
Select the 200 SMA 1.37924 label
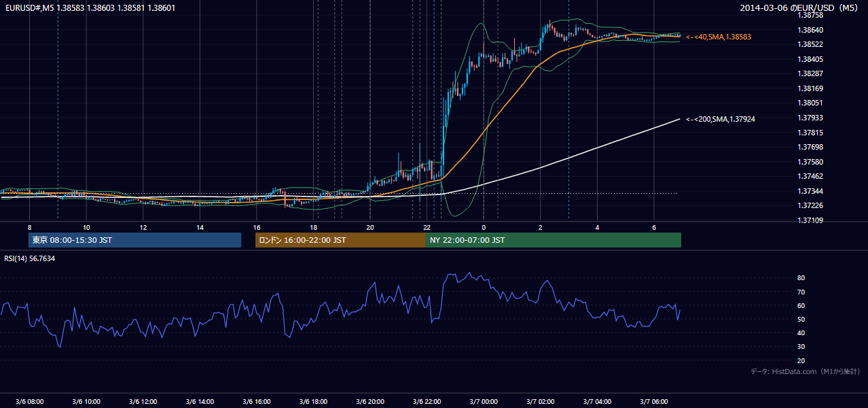click(721, 119)
